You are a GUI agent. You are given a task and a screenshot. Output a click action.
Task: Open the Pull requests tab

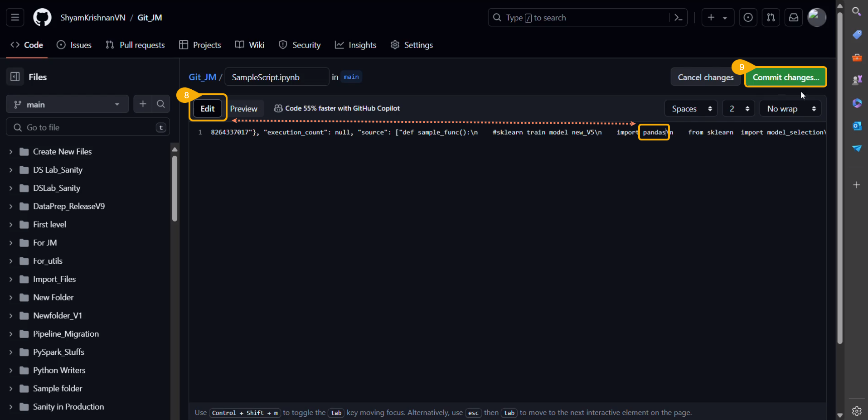coord(135,45)
